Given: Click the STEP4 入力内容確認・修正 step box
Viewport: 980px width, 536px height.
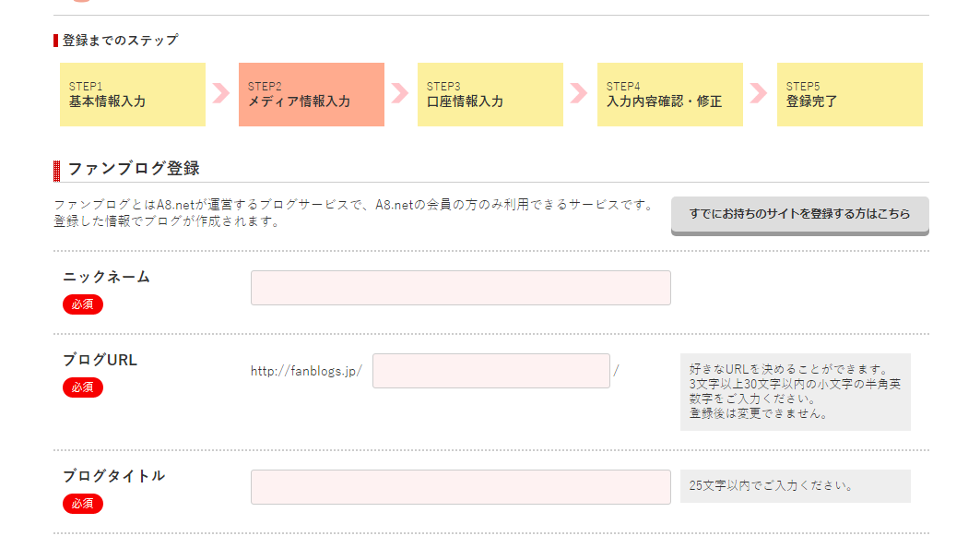Looking at the screenshot, I should tap(670, 94).
